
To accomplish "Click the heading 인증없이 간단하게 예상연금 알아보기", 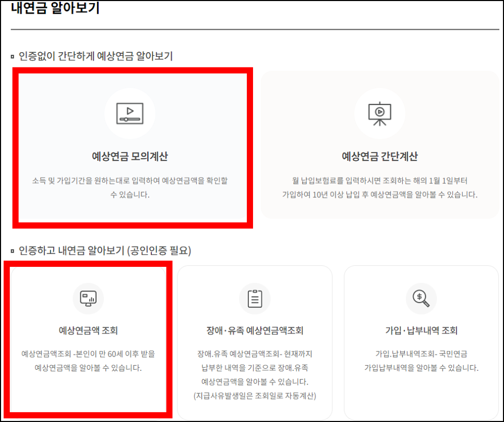I will [x=96, y=56].
